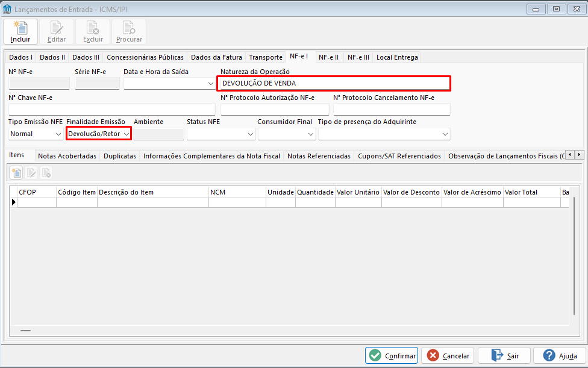Click the Natureza da Operação field
Screen dimensions: 588x368
(x=334, y=83)
